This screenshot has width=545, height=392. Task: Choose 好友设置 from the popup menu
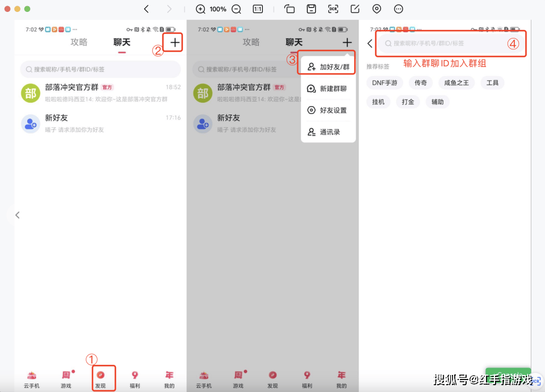click(329, 110)
